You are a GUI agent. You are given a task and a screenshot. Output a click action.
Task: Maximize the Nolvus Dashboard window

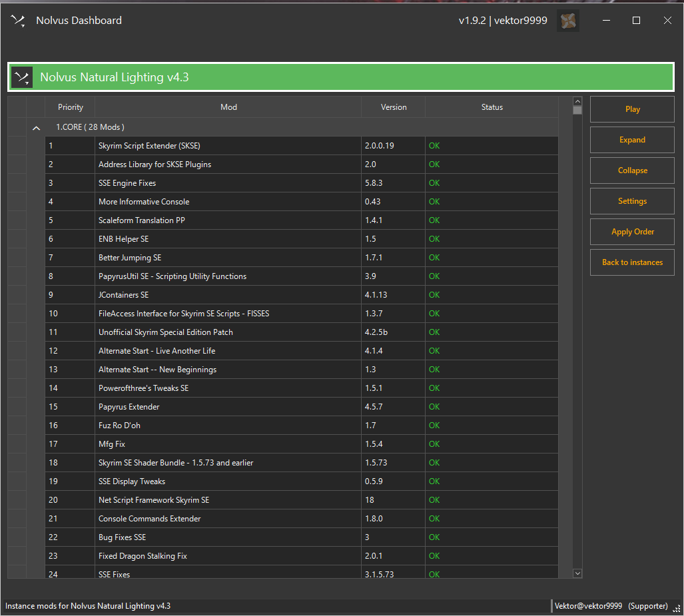637,21
